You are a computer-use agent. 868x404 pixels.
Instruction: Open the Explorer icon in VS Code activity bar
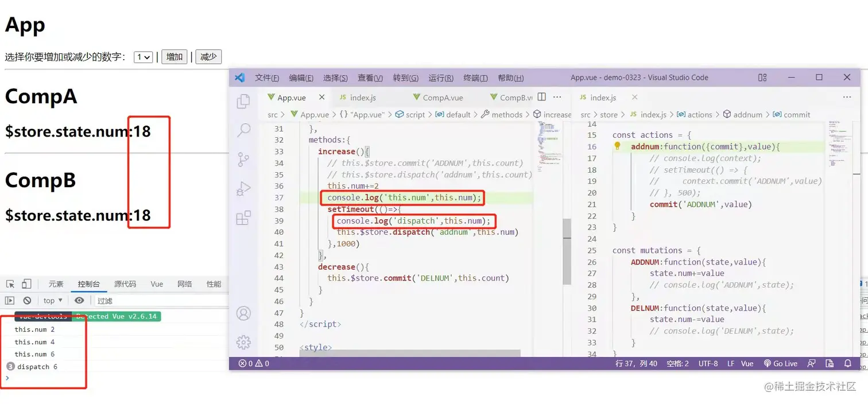pyautogui.click(x=243, y=101)
